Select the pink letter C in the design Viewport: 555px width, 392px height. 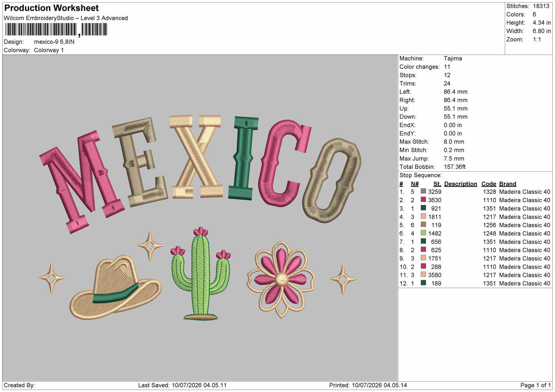tap(285, 163)
